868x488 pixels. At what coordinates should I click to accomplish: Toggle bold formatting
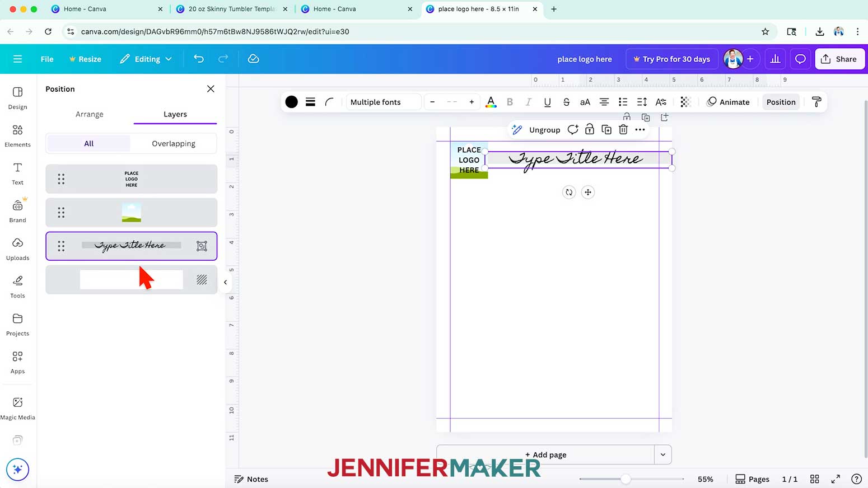pyautogui.click(x=510, y=102)
